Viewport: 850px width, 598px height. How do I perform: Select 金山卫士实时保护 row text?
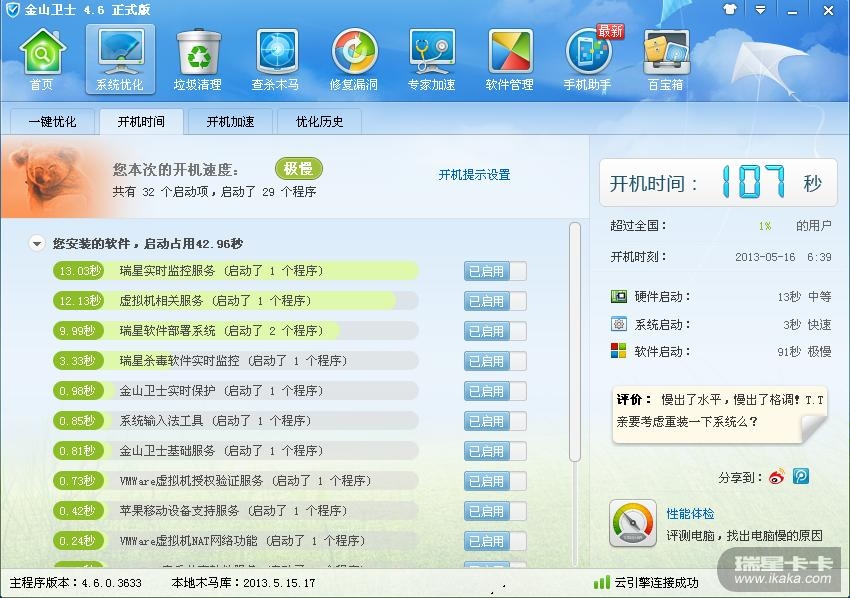pos(221,390)
